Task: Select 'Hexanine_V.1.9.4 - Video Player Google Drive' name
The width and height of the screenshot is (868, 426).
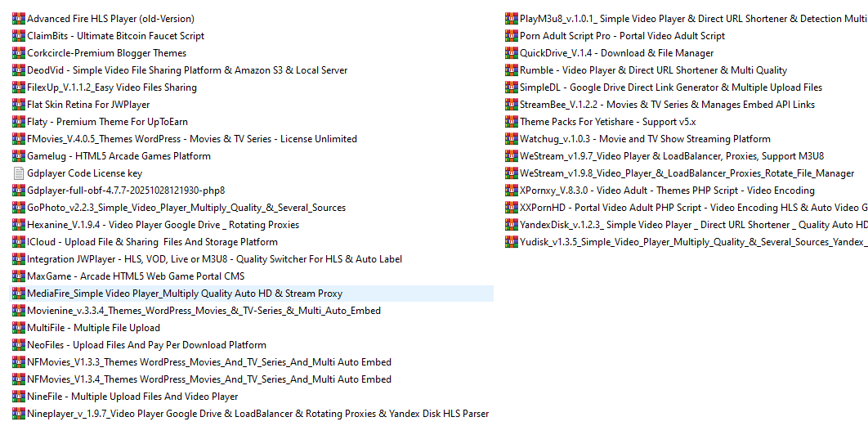Action: tap(163, 225)
